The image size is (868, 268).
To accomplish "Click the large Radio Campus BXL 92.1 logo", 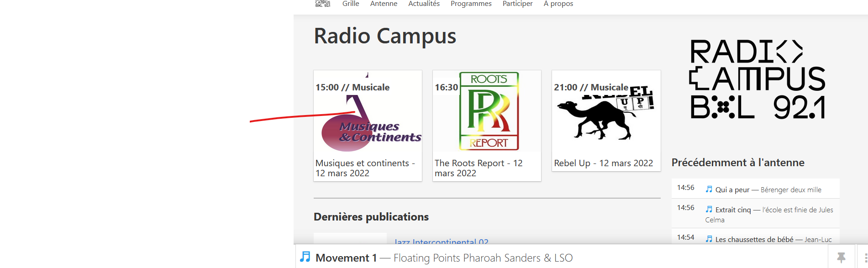I will click(x=757, y=79).
